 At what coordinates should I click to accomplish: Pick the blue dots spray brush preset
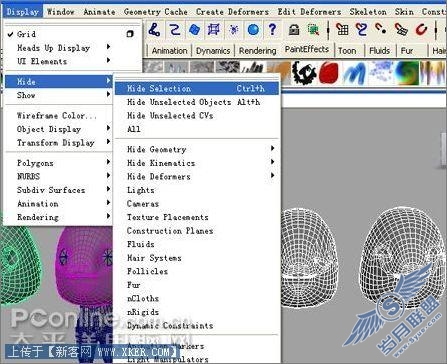(381, 73)
